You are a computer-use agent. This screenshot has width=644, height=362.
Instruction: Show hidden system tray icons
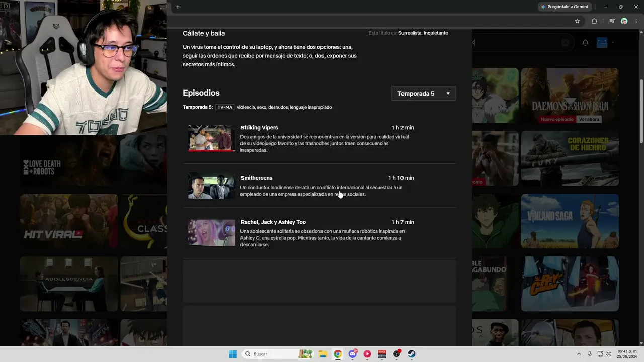click(x=579, y=354)
